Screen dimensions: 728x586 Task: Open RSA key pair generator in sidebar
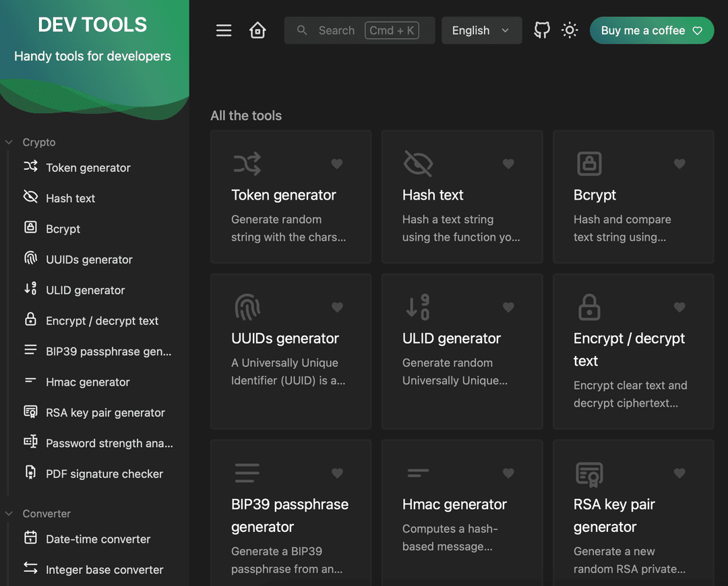pyautogui.click(x=105, y=413)
